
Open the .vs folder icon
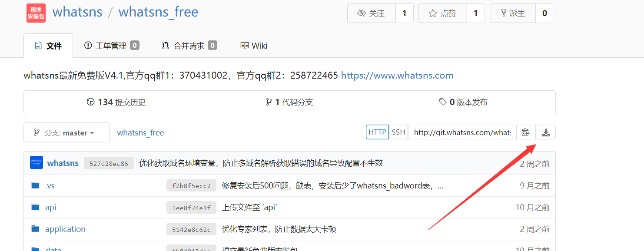[36, 186]
